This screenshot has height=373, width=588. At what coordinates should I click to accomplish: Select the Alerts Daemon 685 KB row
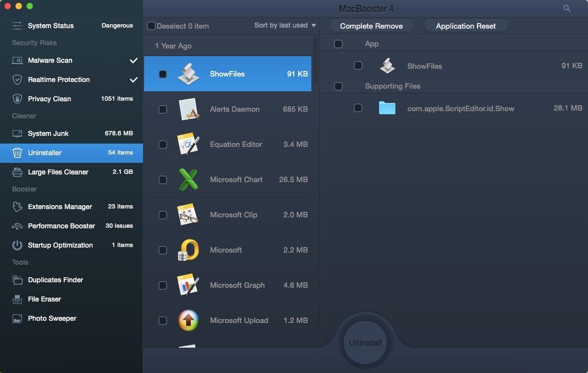228,109
